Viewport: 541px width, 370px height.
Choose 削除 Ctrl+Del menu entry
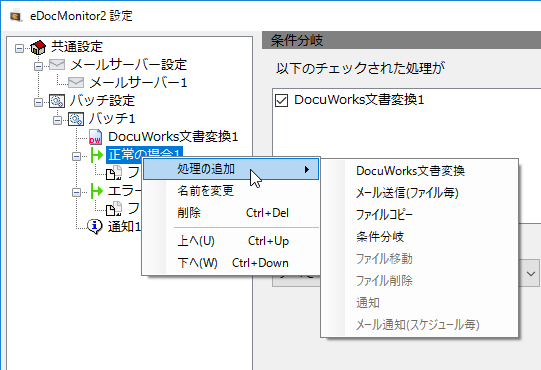click(231, 213)
